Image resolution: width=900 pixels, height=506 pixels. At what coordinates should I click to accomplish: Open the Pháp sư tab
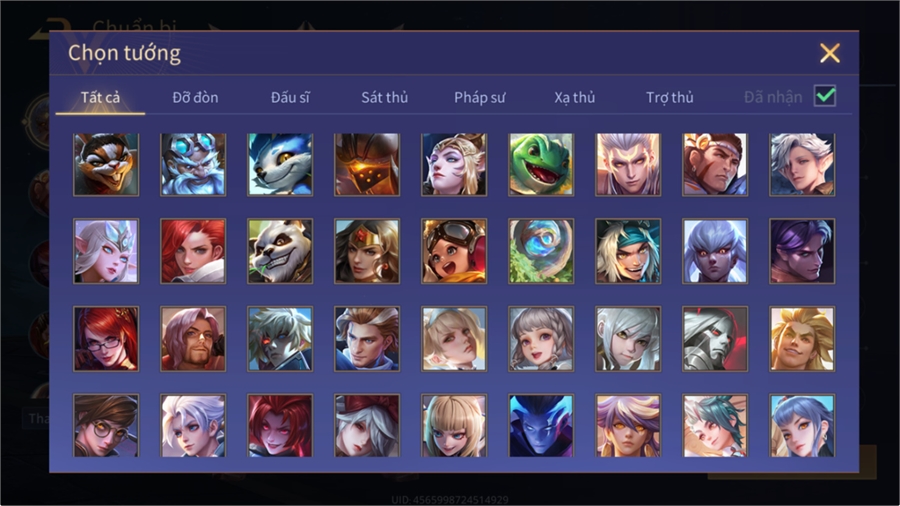pos(479,98)
